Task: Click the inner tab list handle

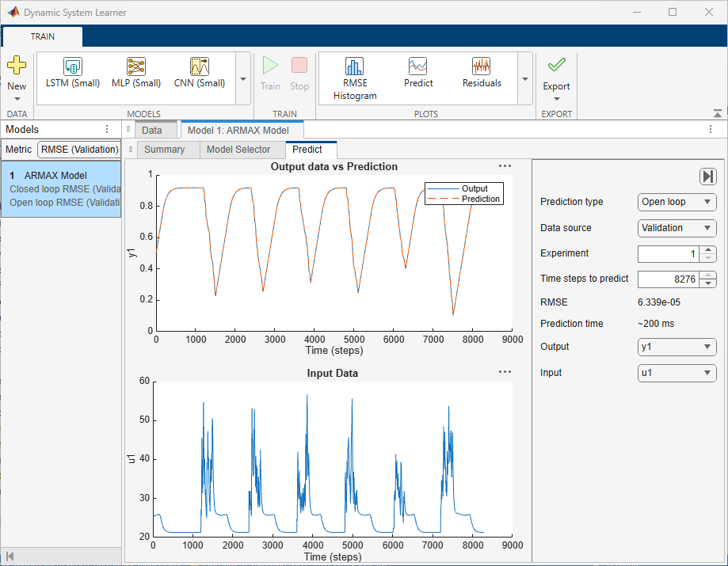Action: (x=131, y=150)
